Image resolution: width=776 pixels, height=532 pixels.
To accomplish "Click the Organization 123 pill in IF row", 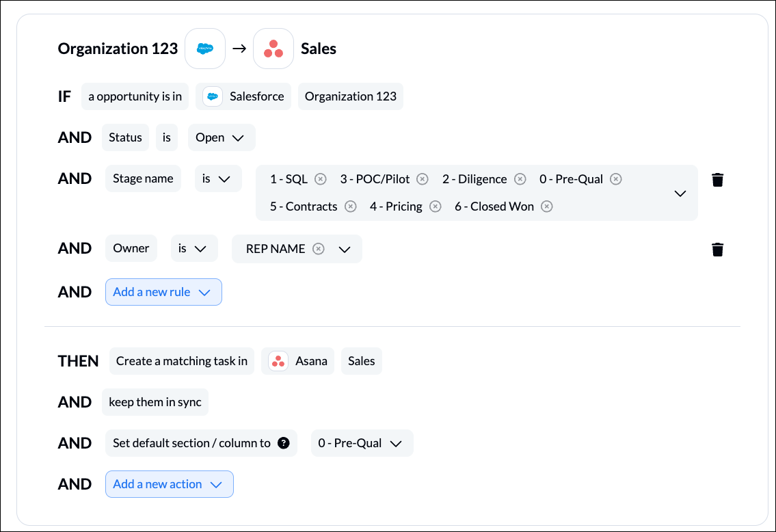I will coord(350,96).
